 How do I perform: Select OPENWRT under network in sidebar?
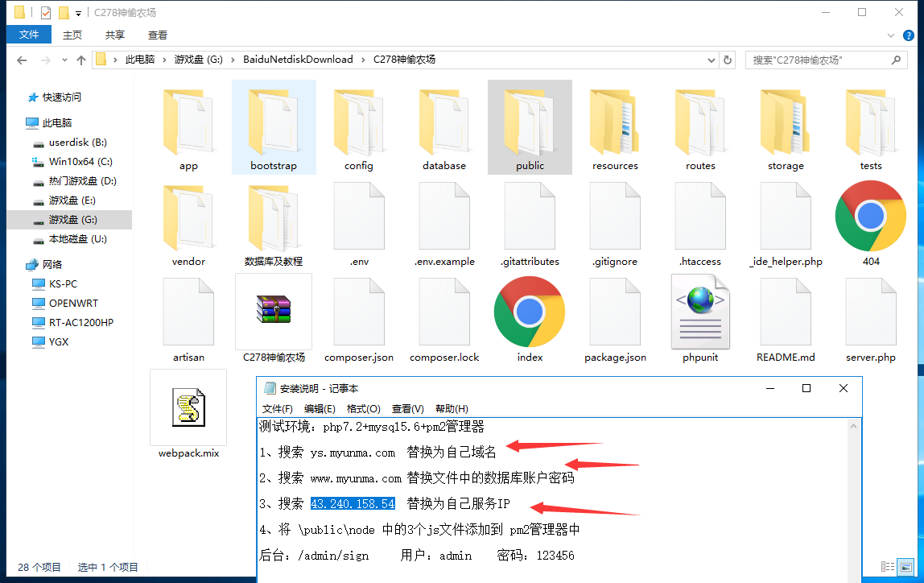pos(73,303)
